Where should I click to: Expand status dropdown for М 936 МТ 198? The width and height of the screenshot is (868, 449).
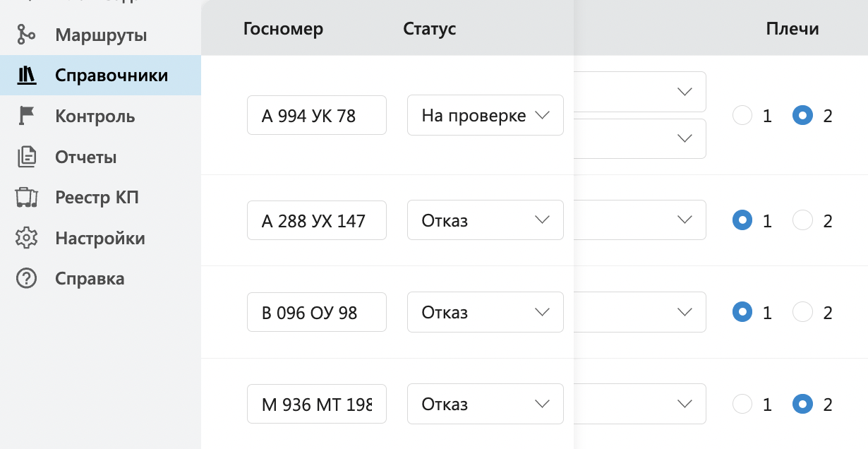485,404
